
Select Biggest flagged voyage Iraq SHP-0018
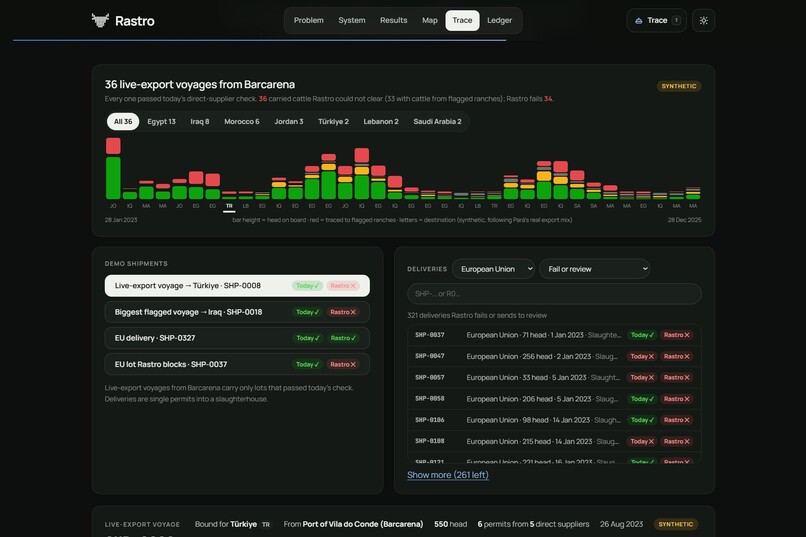click(x=237, y=312)
